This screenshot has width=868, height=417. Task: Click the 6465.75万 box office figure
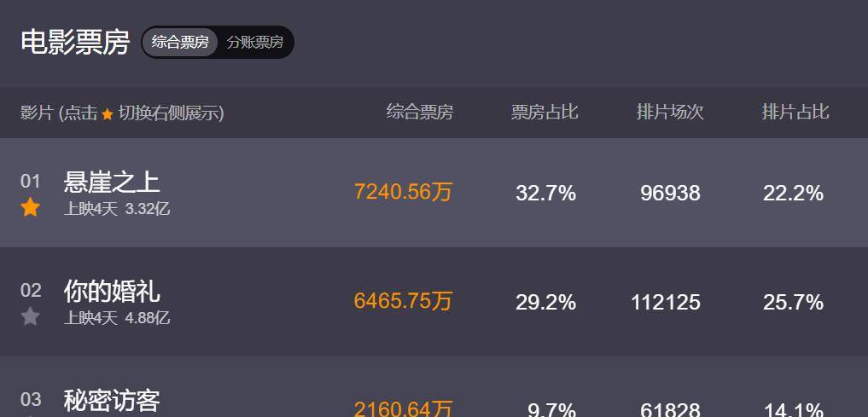pos(403,301)
